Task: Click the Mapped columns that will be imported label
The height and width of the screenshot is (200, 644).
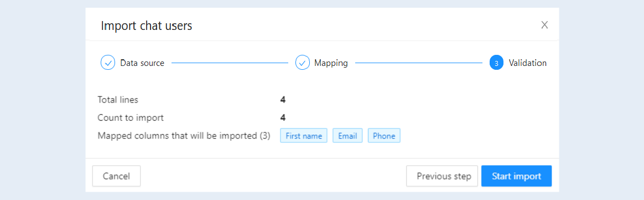Action: tap(184, 136)
